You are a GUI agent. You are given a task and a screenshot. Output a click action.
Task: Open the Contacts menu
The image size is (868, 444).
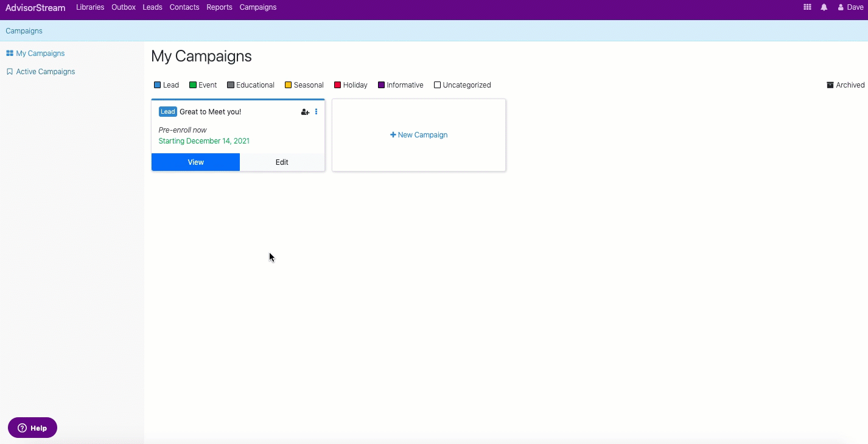tap(184, 7)
